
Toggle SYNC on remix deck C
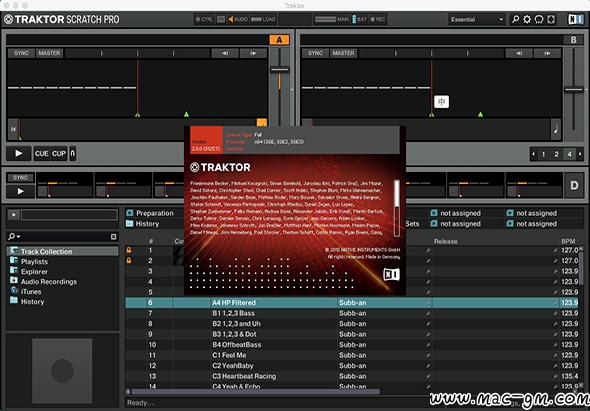click(x=20, y=178)
